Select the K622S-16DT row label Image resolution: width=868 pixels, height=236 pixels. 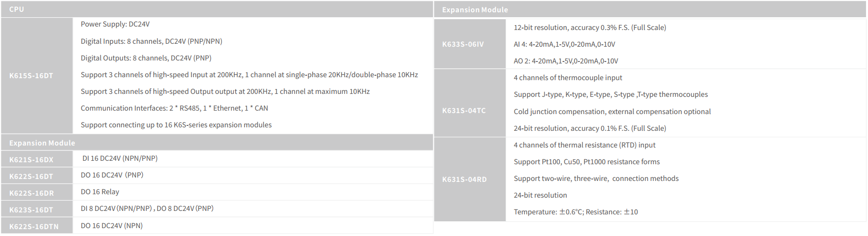(x=32, y=177)
